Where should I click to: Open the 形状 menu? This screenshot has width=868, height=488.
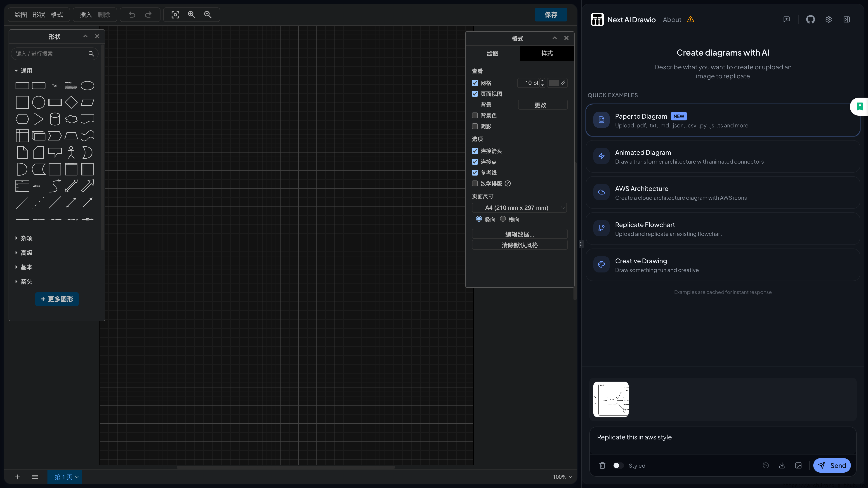click(x=38, y=14)
